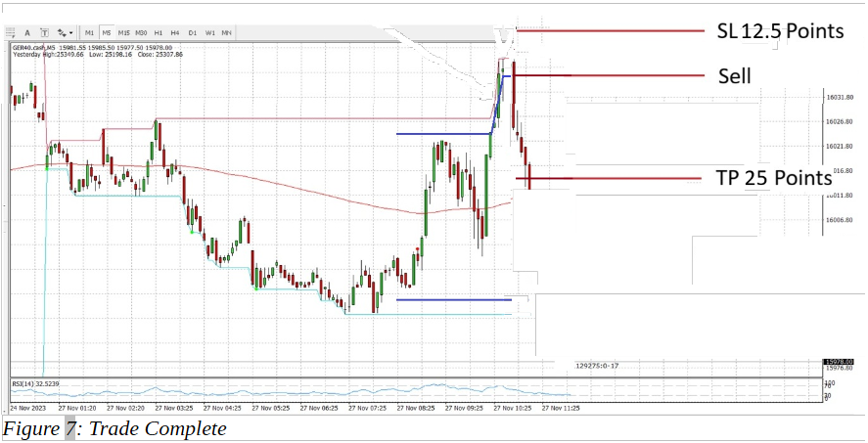Viewport: 868px width, 443px height.
Task: Click the Close: 25307.86 value
Action: [x=160, y=55]
